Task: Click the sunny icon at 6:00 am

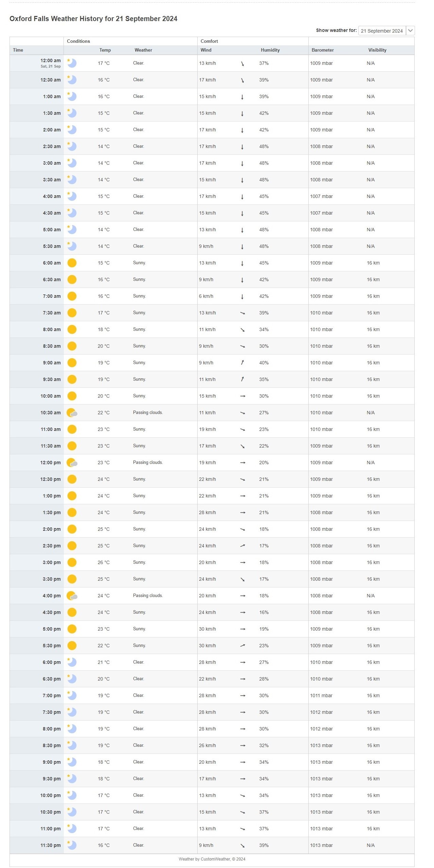Action: click(x=72, y=263)
